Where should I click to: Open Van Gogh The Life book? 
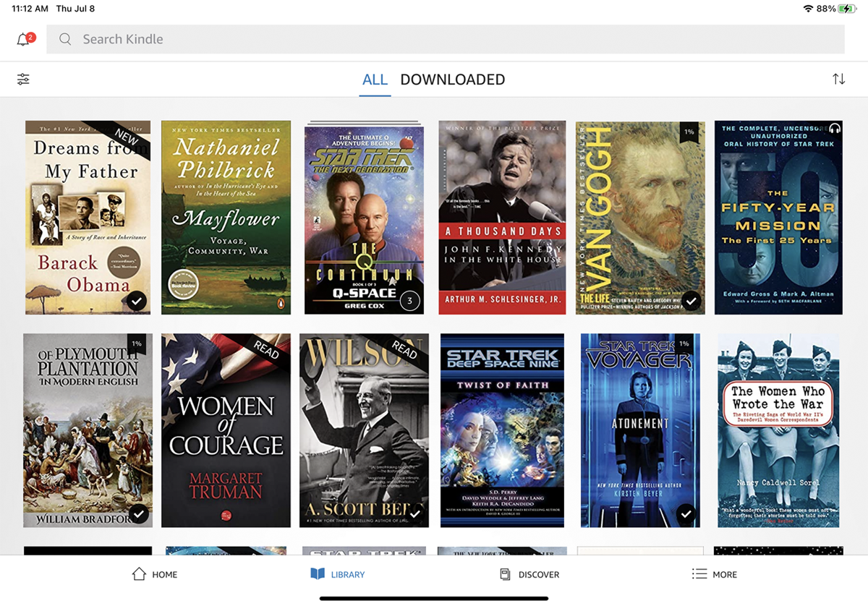click(640, 218)
